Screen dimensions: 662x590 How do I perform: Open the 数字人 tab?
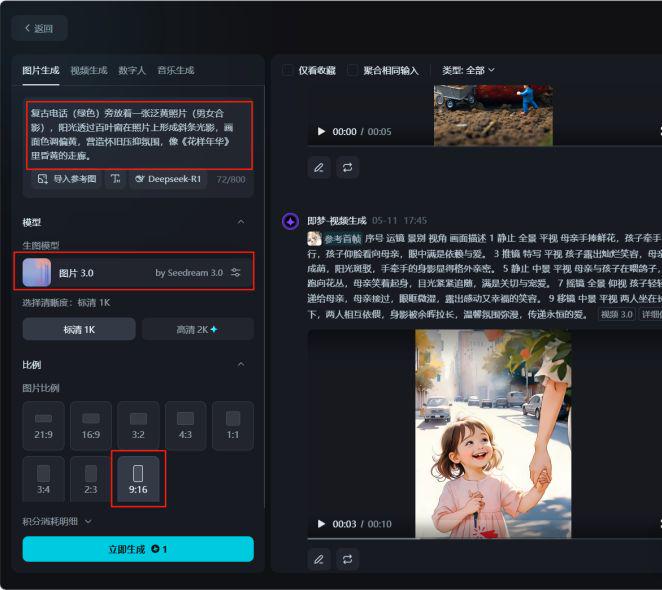point(132,71)
